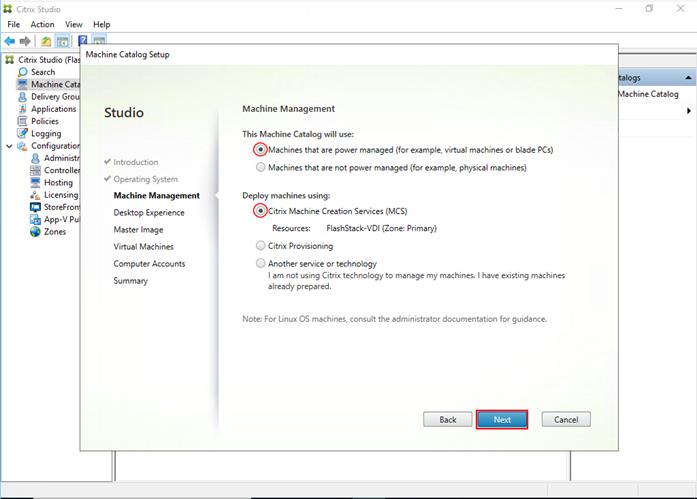The width and height of the screenshot is (697, 499).
Task: Select machines that are power managed
Action: click(260, 150)
